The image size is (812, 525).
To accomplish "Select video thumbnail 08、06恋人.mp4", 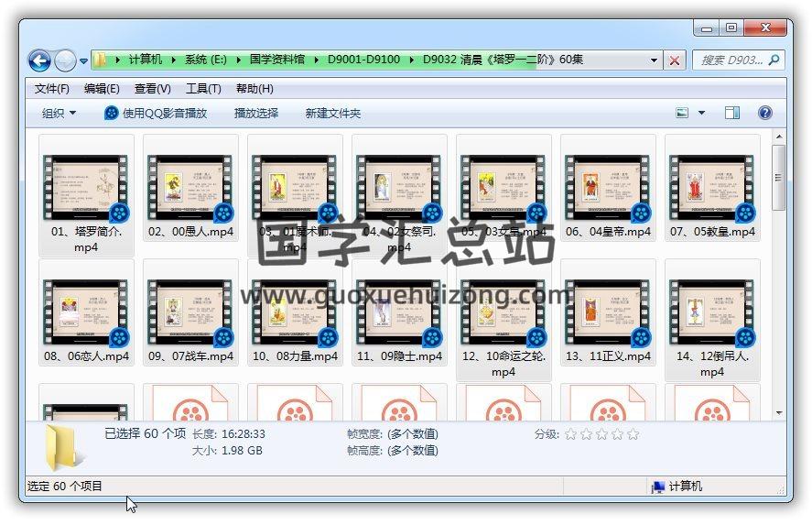I will pyautogui.click(x=86, y=312).
